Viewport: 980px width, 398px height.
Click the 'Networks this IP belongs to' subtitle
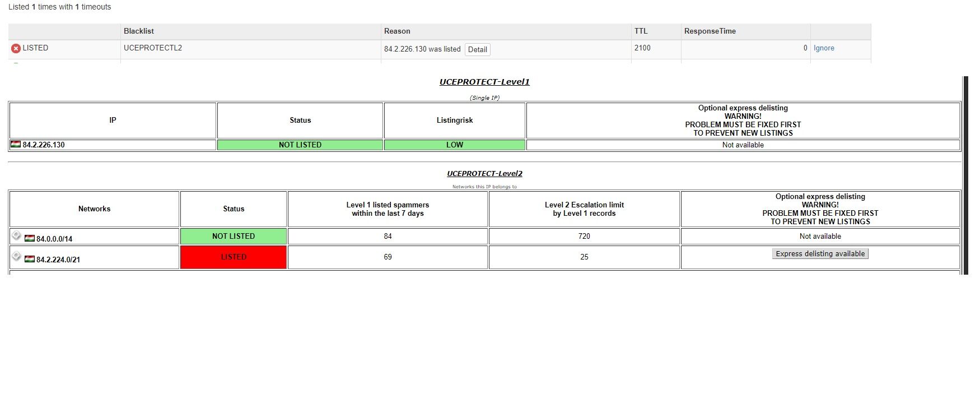tap(484, 187)
